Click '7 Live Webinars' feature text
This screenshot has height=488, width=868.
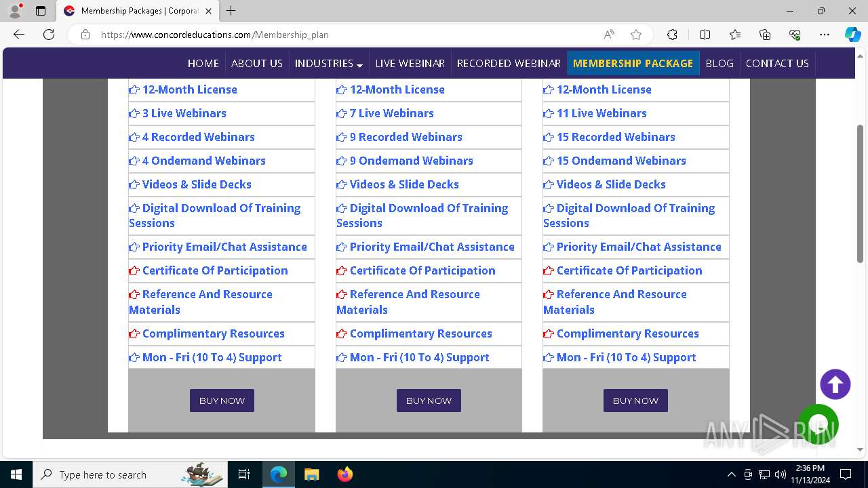tap(391, 113)
